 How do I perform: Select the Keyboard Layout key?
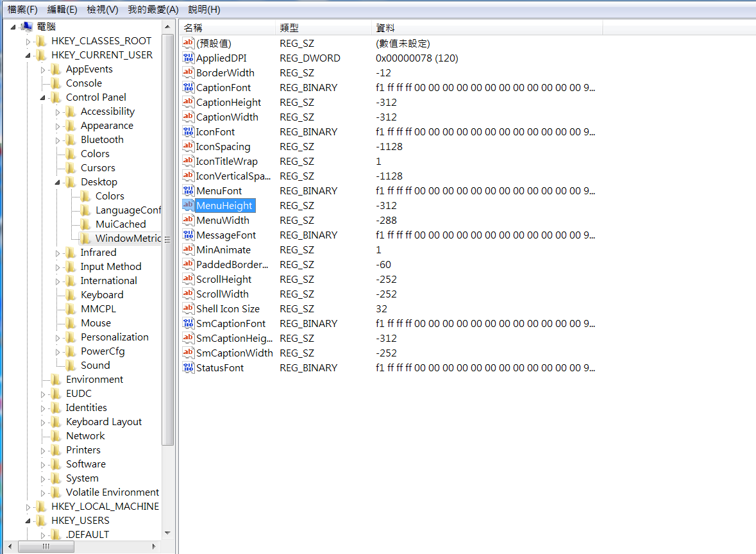point(104,422)
